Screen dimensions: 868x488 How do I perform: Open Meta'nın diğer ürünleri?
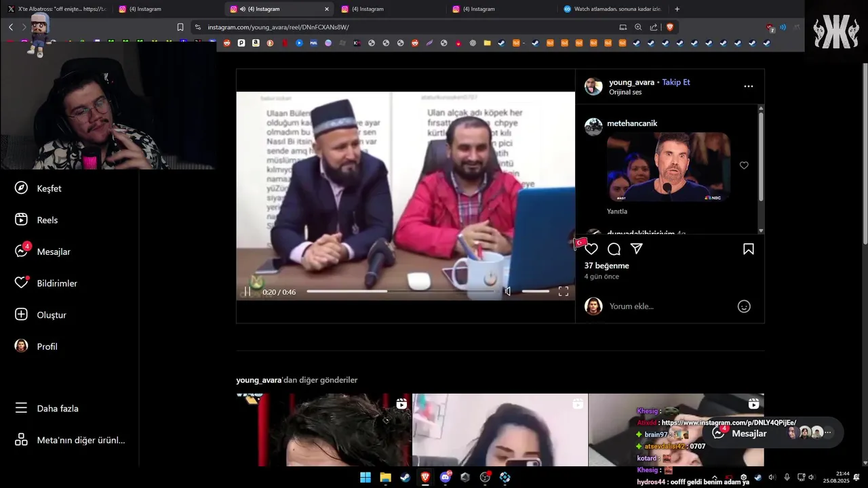tap(70, 440)
